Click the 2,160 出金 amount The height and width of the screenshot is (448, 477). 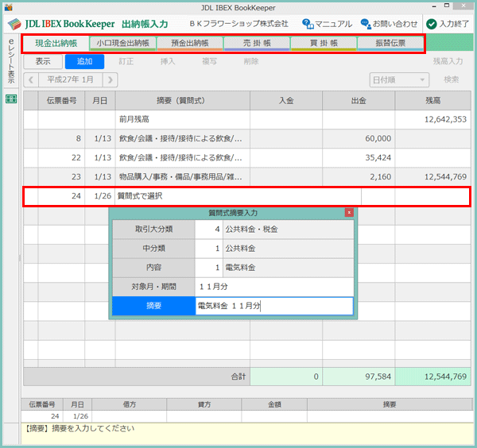[380, 177]
